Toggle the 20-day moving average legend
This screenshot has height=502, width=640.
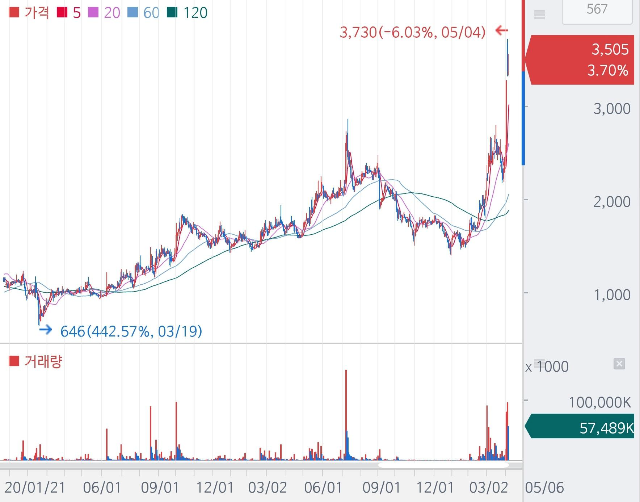[x=104, y=12]
